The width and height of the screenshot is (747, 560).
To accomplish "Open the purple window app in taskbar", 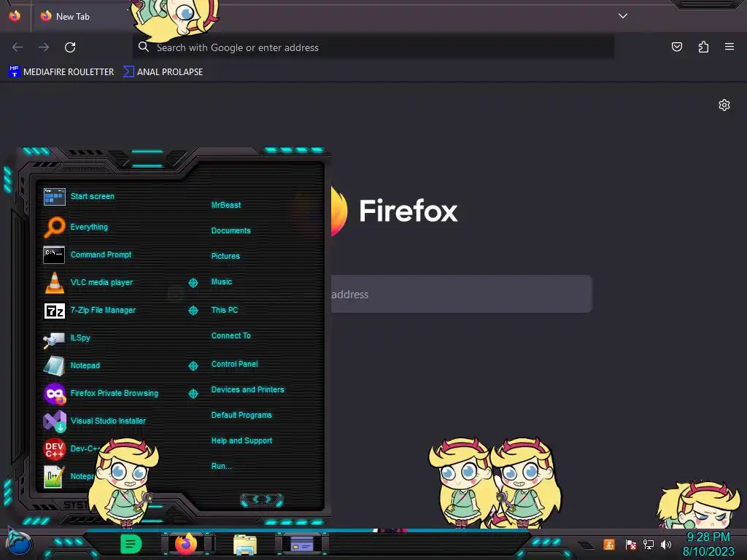I will [x=302, y=544].
